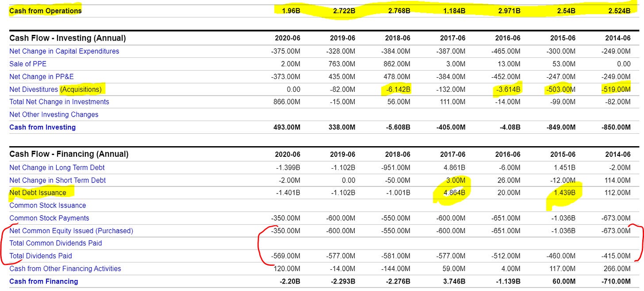The image size is (644, 291).
Task: Select the -1.401B Net Debt Issuance value
Action: click(x=289, y=193)
